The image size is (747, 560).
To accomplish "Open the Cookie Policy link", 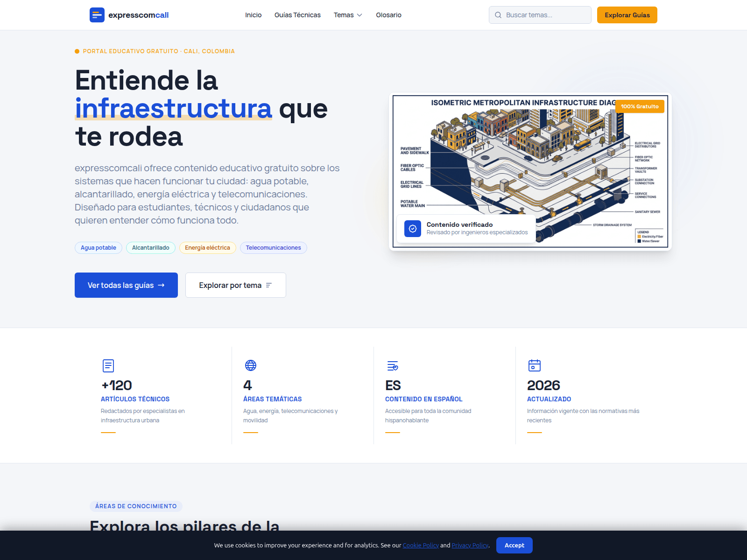I will pyautogui.click(x=421, y=545).
